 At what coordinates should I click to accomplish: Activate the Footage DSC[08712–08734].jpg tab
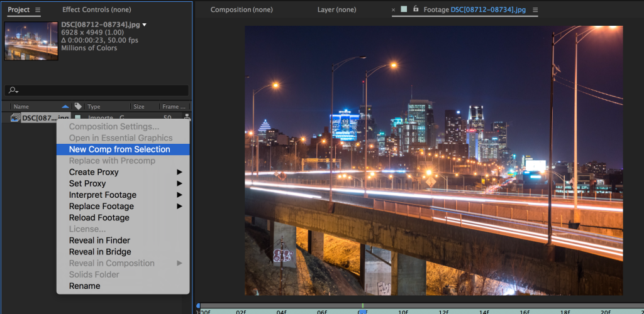tap(475, 9)
